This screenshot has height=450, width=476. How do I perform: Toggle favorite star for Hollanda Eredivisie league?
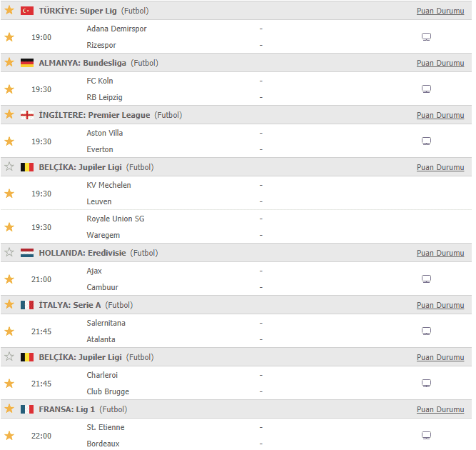click(9, 252)
